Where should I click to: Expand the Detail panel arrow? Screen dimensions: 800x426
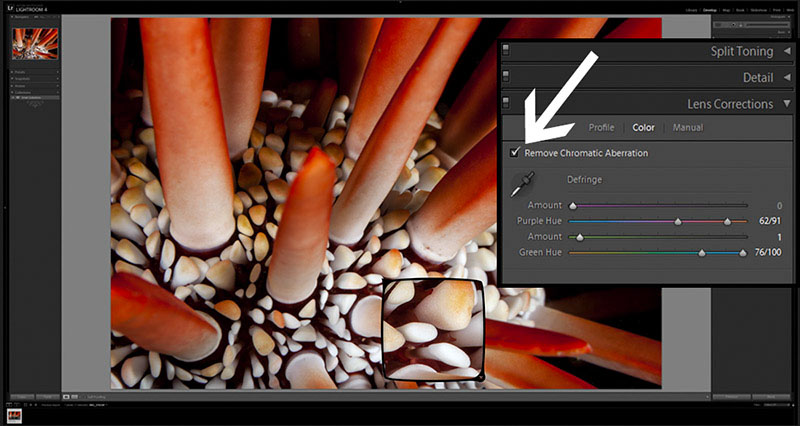pyautogui.click(x=787, y=77)
